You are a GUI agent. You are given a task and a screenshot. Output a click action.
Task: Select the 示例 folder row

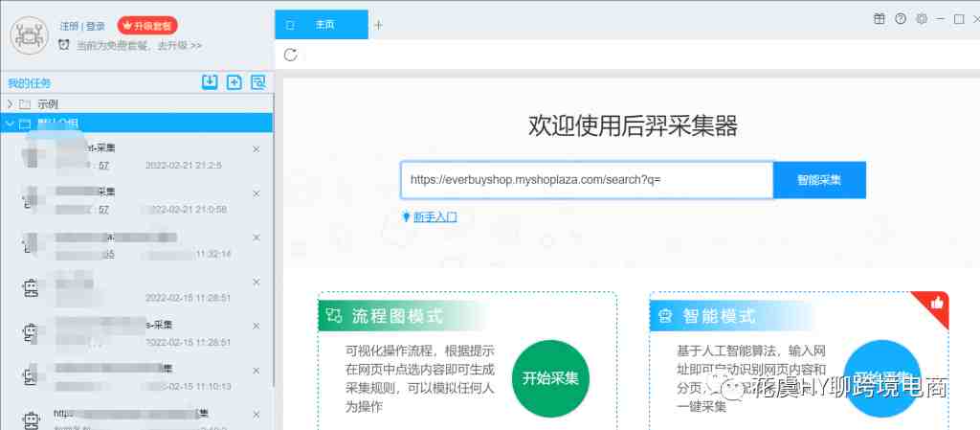136,103
